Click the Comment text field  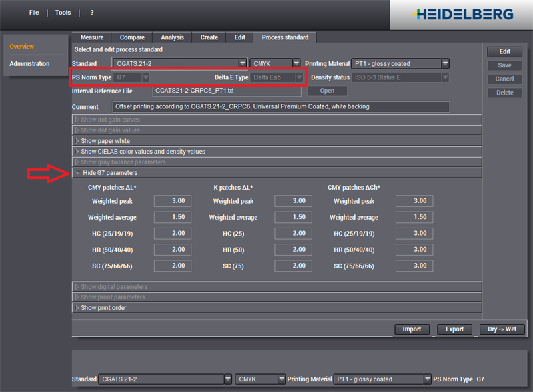tap(281, 106)
